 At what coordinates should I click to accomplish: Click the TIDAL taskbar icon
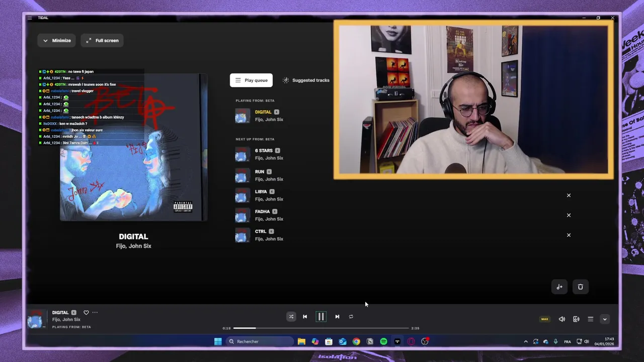pyautogui.click(x=397, y=341)
